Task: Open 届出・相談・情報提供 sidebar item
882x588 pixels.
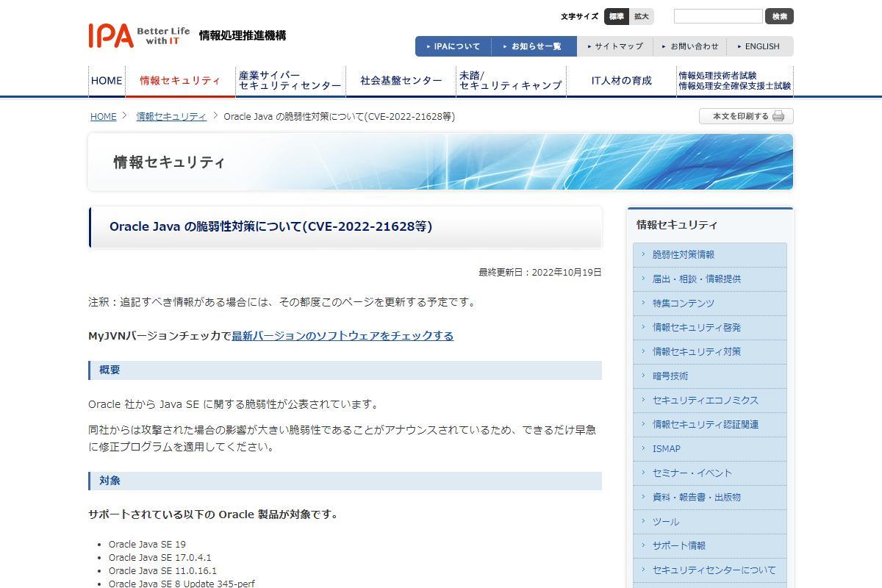Action: click(x=710, y=279)
